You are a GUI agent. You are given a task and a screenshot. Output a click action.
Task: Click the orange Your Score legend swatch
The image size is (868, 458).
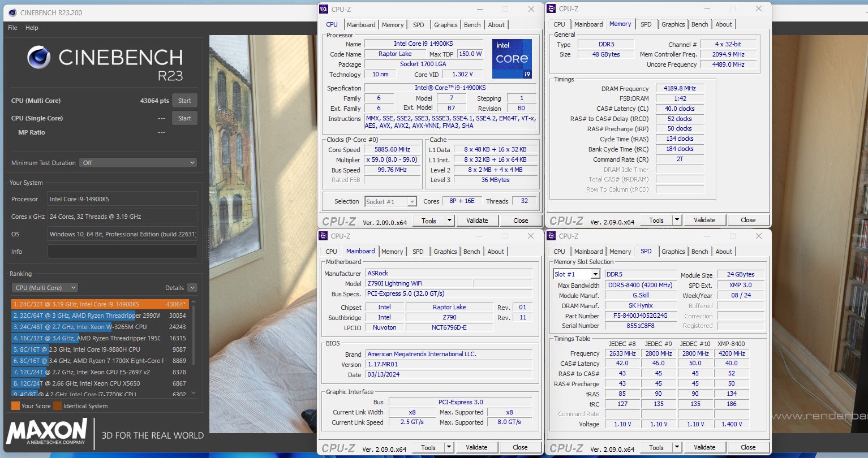click(x=15, y=406)
